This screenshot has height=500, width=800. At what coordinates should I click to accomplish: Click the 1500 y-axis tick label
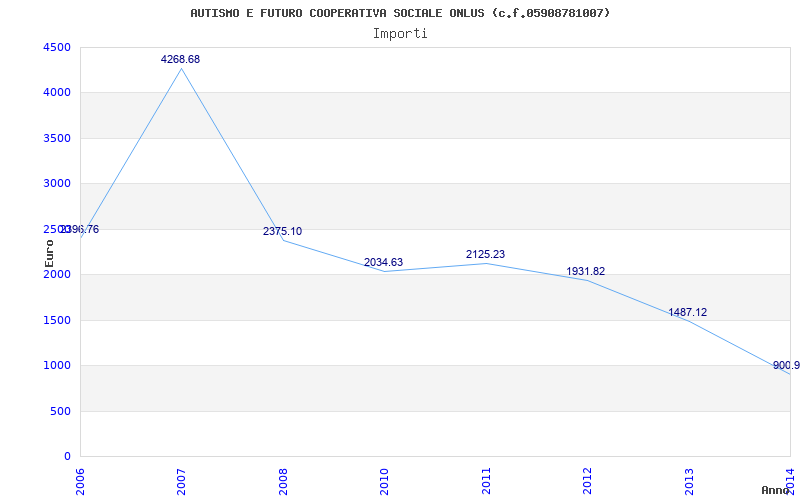click(x=57, y=320)
